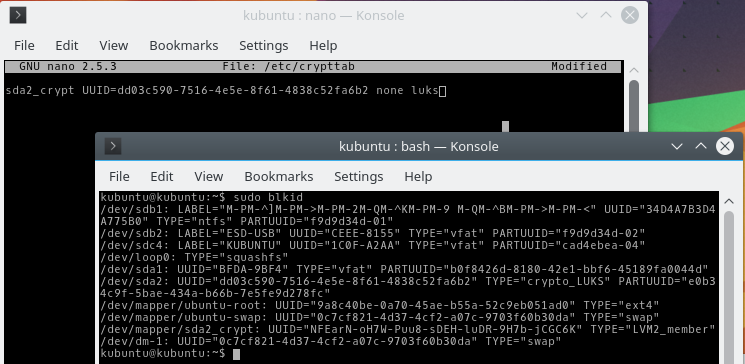Click the 'sudo blkid' command text
Image resolution: width=745 pixels, height=364 pixels.
click(268, 197)
